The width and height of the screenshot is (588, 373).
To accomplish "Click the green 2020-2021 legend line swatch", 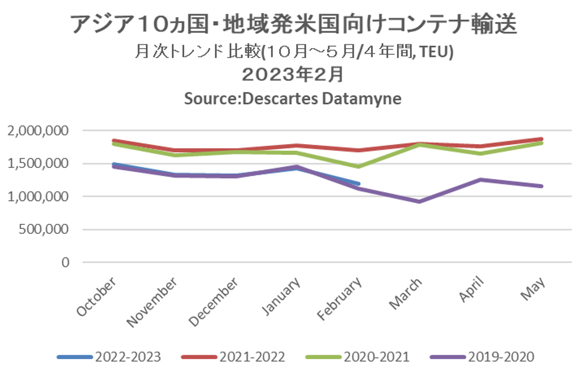I will (x=324, y=357).
